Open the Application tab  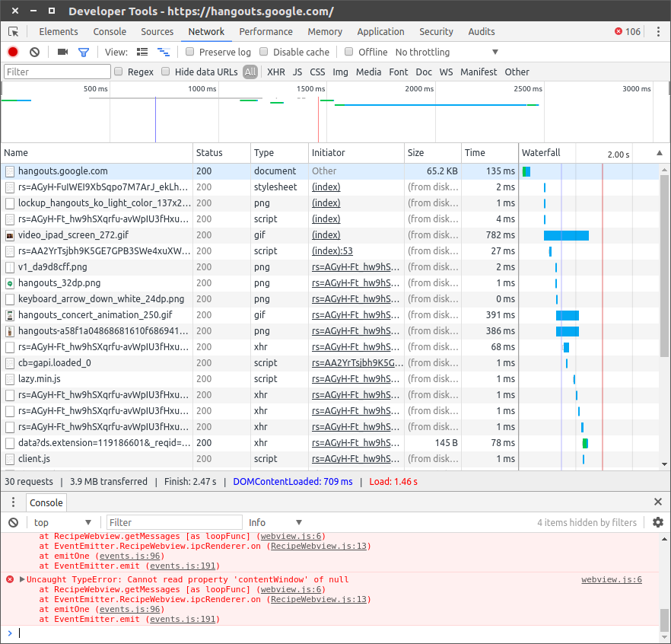(x=380, y=32)
